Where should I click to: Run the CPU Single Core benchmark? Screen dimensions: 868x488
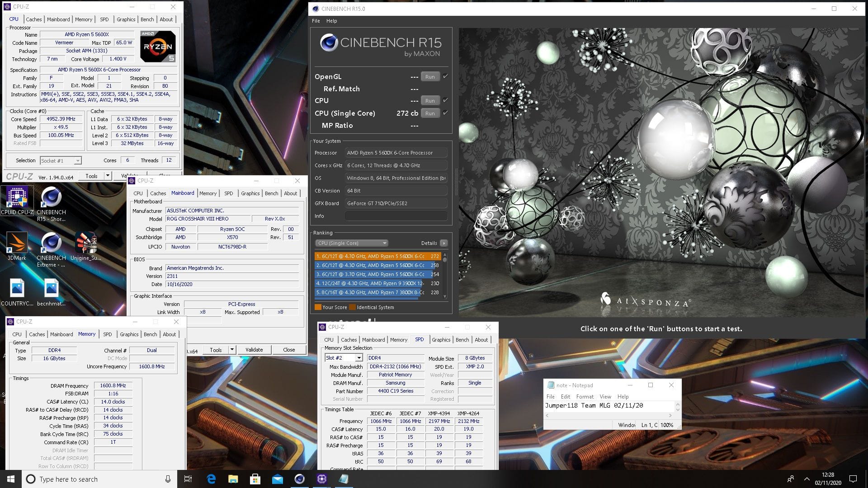(430, 113)
